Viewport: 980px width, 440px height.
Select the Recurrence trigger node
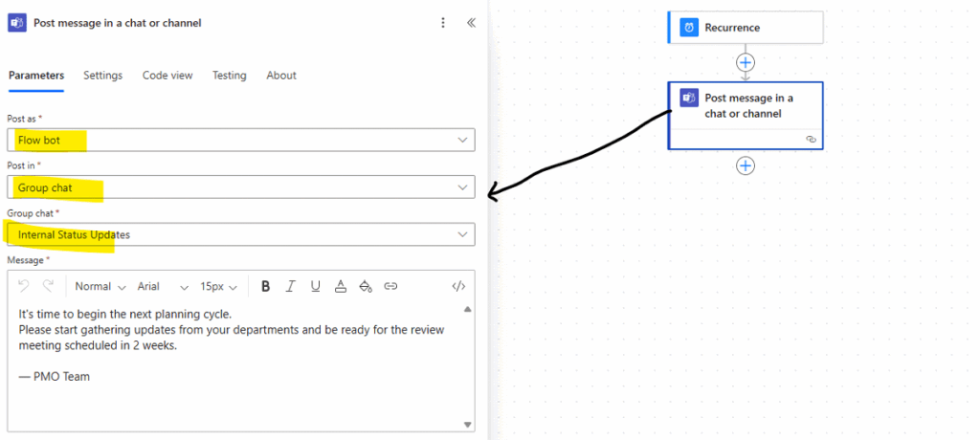[746, 28]
